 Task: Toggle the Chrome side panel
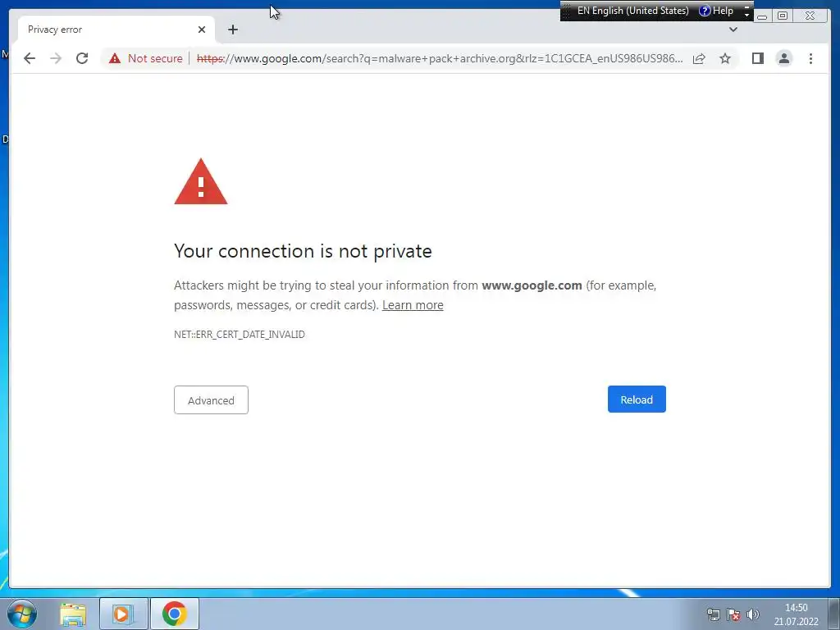(757, 58)
